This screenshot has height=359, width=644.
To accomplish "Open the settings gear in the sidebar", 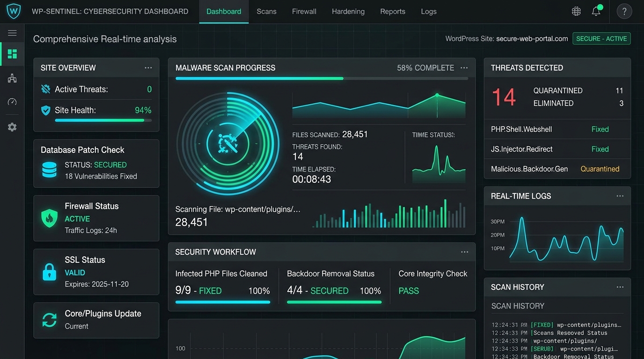I will click(12, 127).
